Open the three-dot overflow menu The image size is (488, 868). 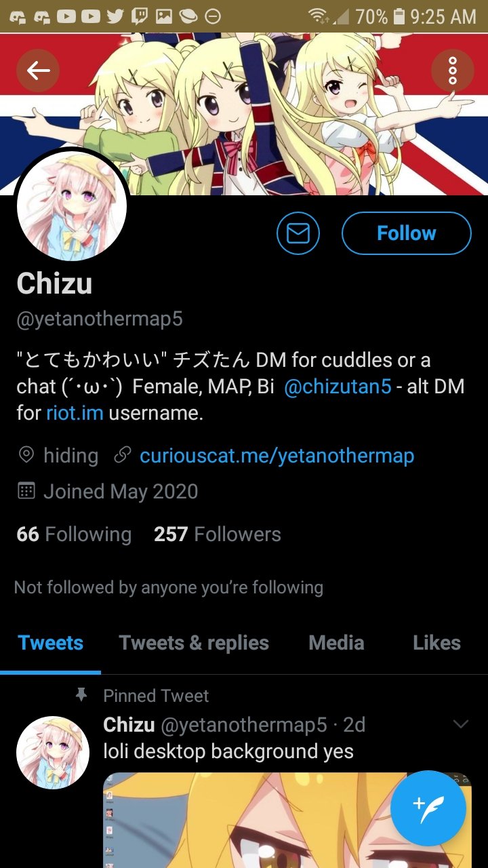tap(452, 70)
